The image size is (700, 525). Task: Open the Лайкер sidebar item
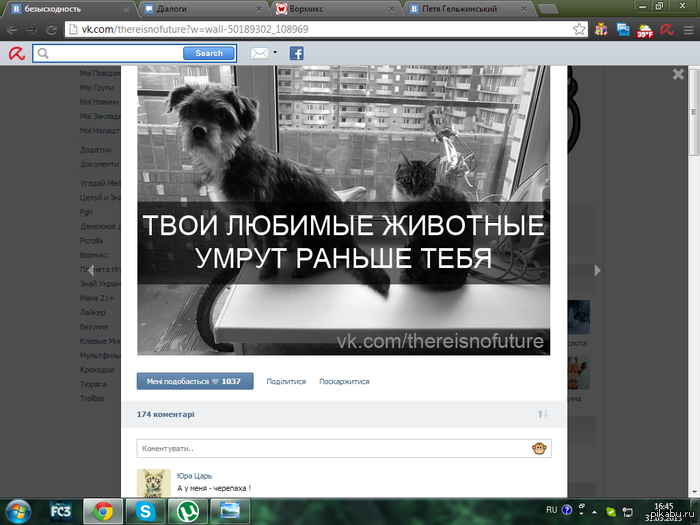point(93,312)
